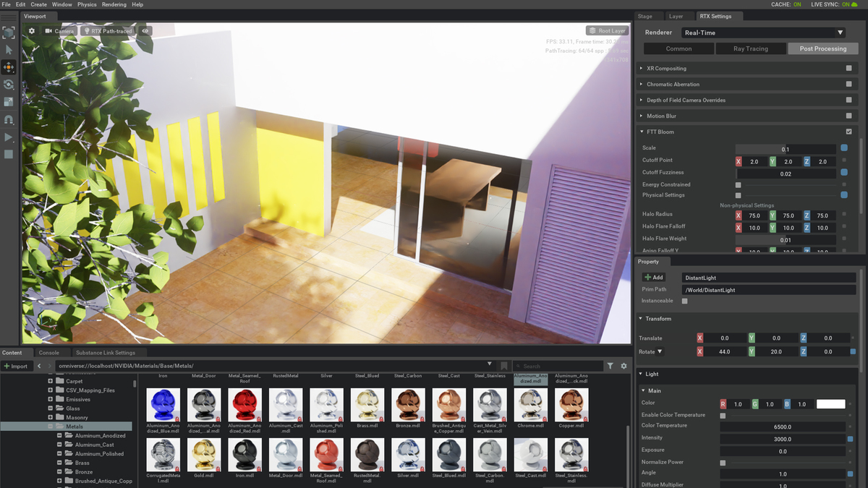The width and height of the screenshot is (868, 488).
Task: Toggle the magnet Snap tool
Action: point(9,119)
